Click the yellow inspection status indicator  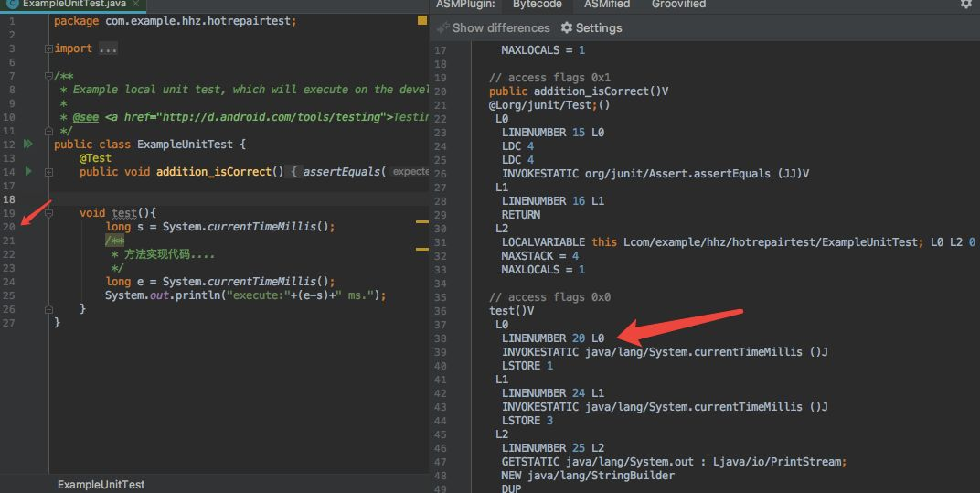[x=422, y=21]
